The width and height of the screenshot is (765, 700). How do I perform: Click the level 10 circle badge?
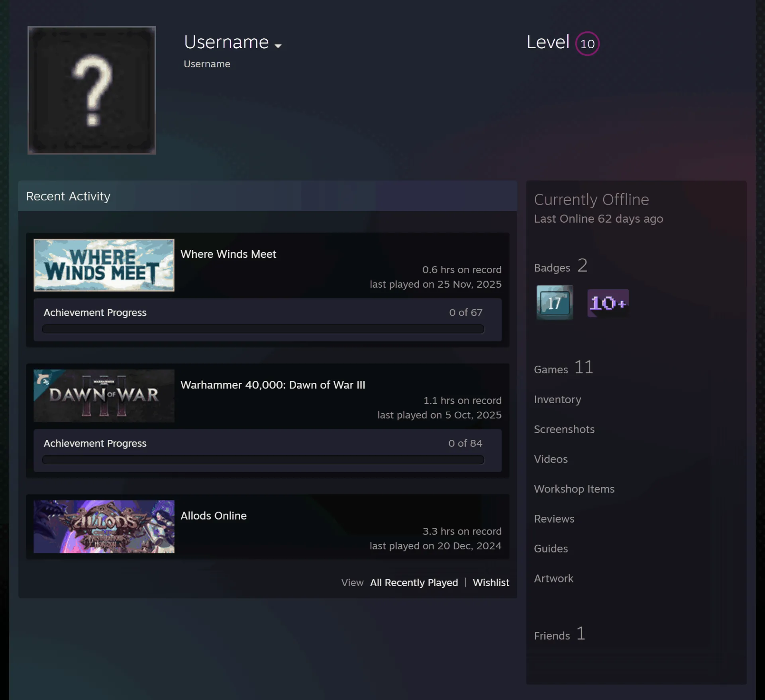587,43
